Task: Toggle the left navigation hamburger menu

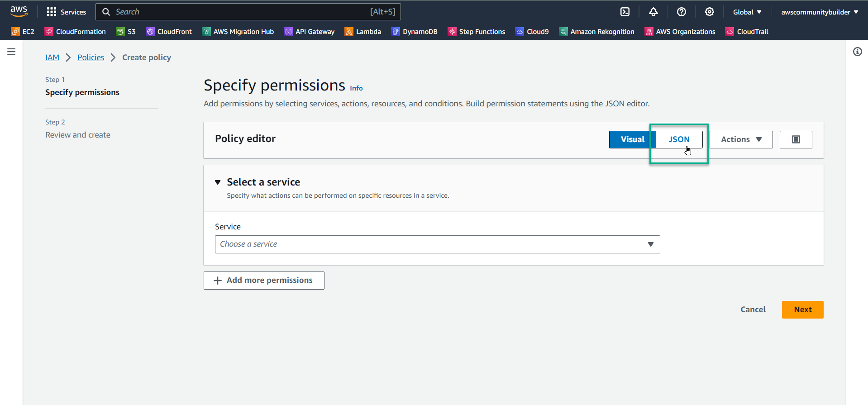Action: pos(11,52)
